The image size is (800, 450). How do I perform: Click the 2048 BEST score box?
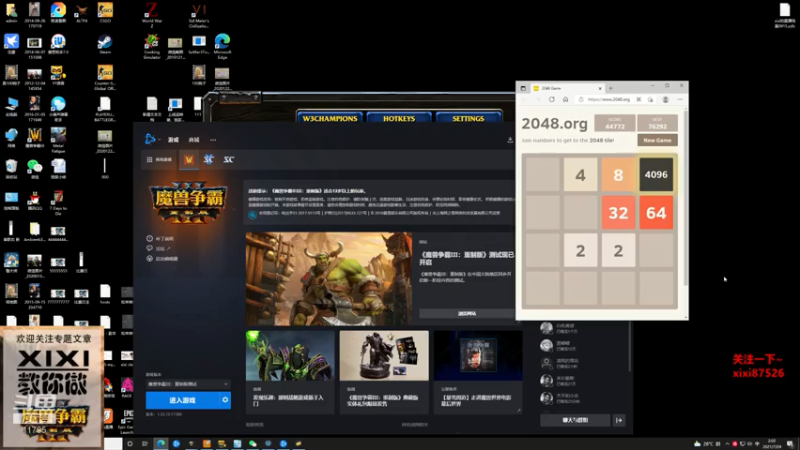coord(657,123)
